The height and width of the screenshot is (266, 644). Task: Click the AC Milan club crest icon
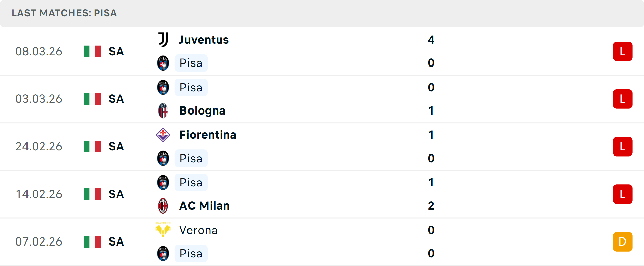pyautogui.click(x=163, y=206)
